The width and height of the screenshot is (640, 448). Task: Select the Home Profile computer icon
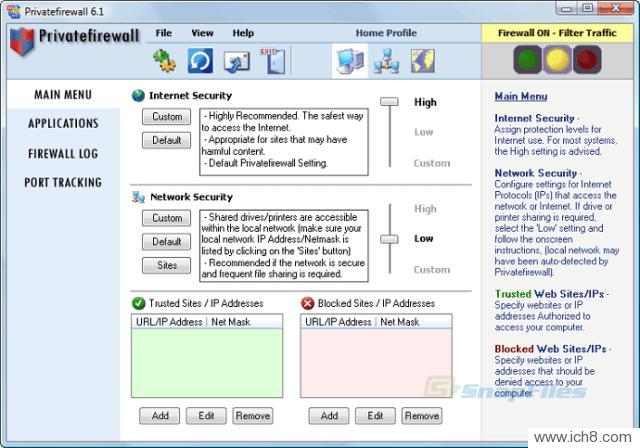pyautogui.click(x=349, y=62)
